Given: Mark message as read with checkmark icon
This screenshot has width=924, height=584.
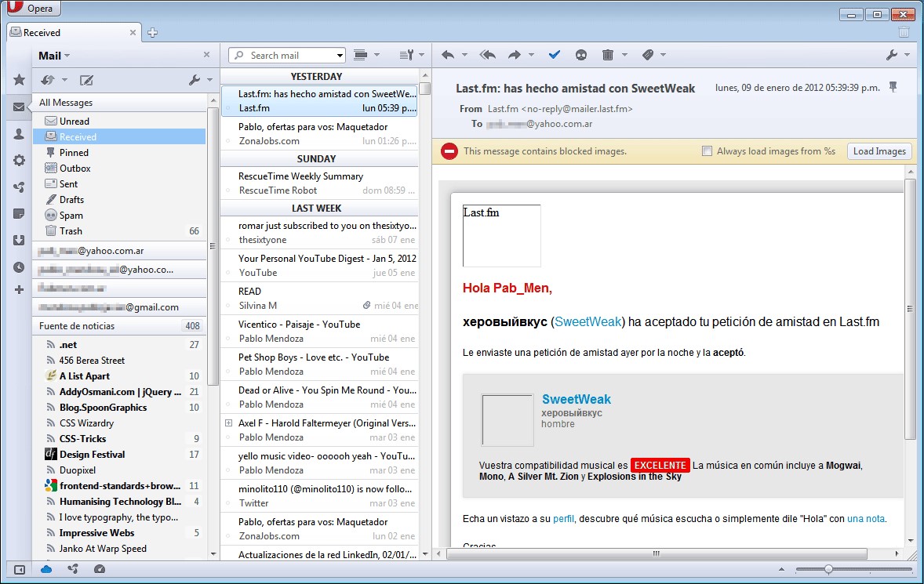Looking at the screenshot, I should click(555, 55).
